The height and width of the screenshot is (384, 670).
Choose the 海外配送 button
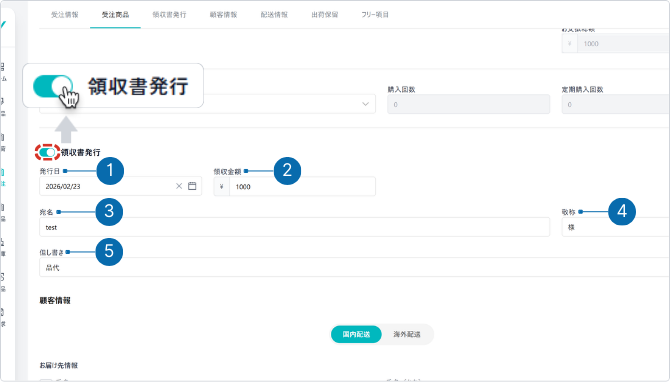click(407, 334)
